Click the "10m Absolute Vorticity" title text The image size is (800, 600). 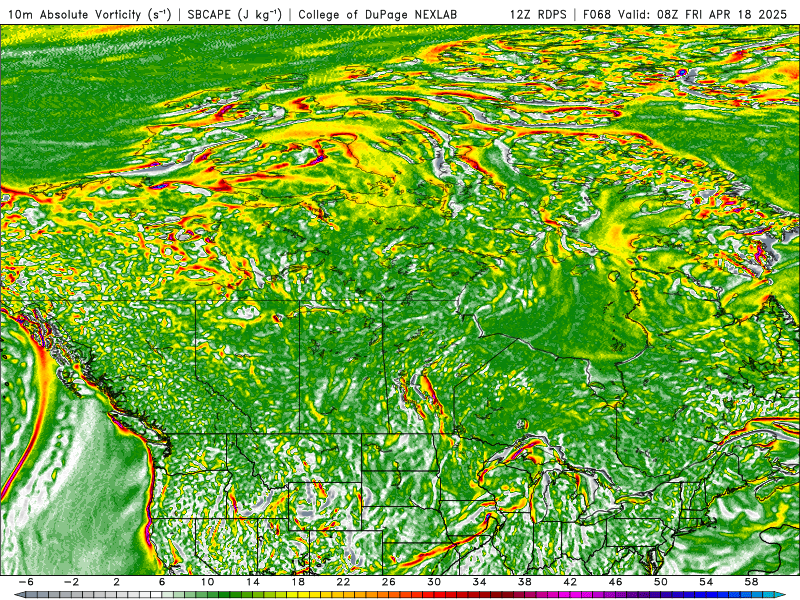coord(74,14)
